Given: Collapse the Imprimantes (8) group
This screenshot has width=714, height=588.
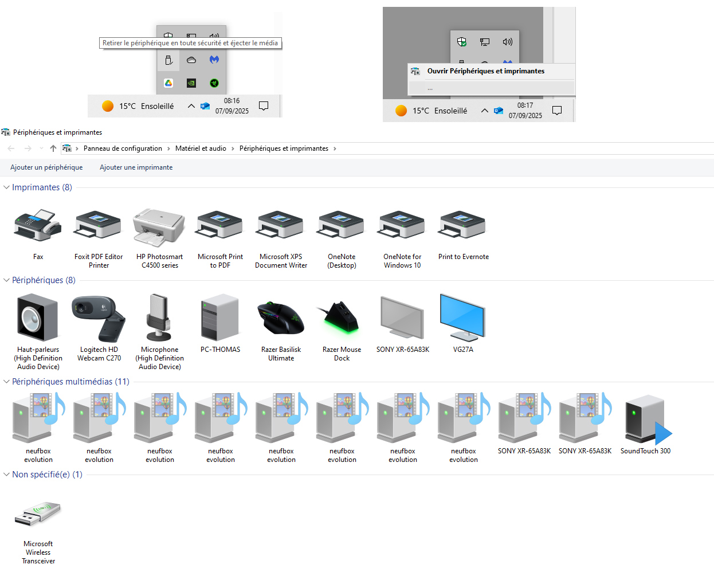Looking at the screenshot, I should 7,187.
